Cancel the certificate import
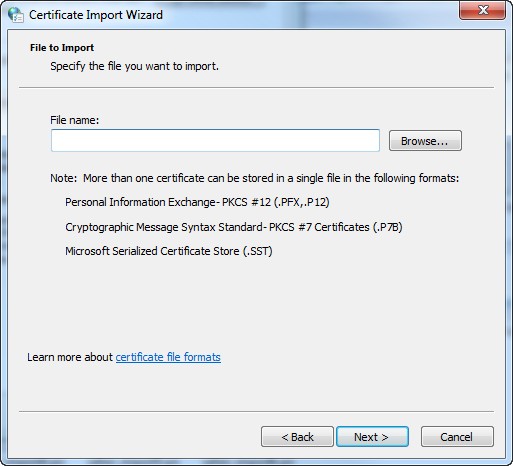This screenshot has width=513, height=466. [457, 437]
